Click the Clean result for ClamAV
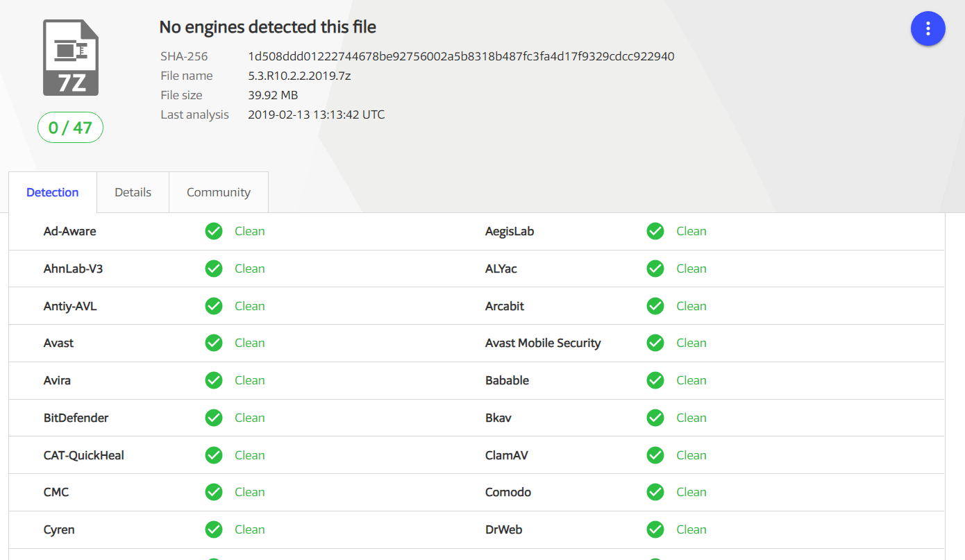Image resolution: width=965 pixels, height=560 pixels. 691,455
